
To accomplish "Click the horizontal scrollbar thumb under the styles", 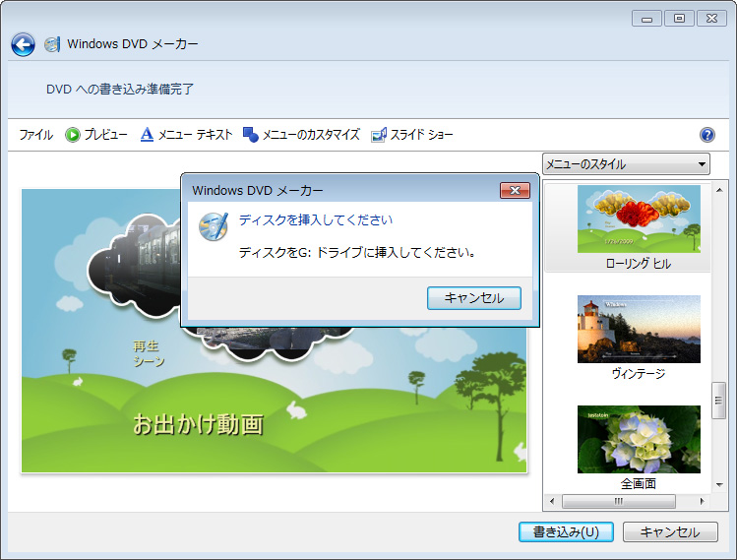I will pos(619,501).
